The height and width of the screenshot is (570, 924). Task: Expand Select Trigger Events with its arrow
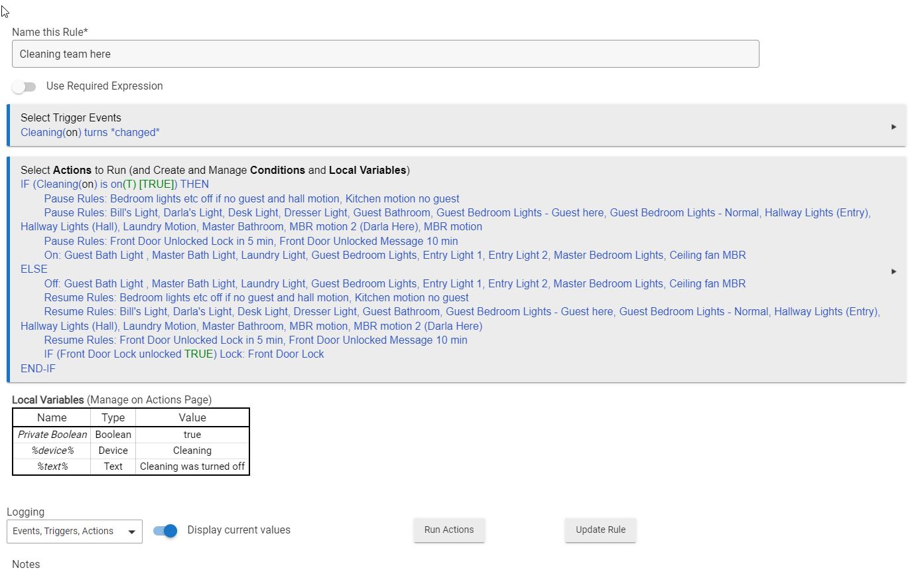(x=893, y=127)
